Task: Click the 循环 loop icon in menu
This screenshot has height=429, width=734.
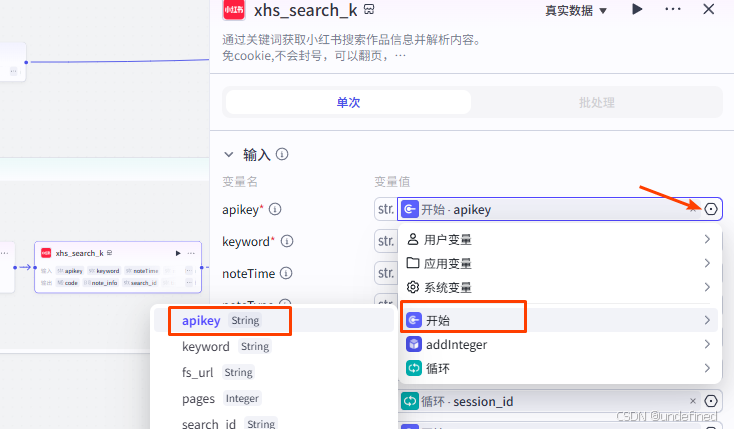Action: [x=414, y=368]
